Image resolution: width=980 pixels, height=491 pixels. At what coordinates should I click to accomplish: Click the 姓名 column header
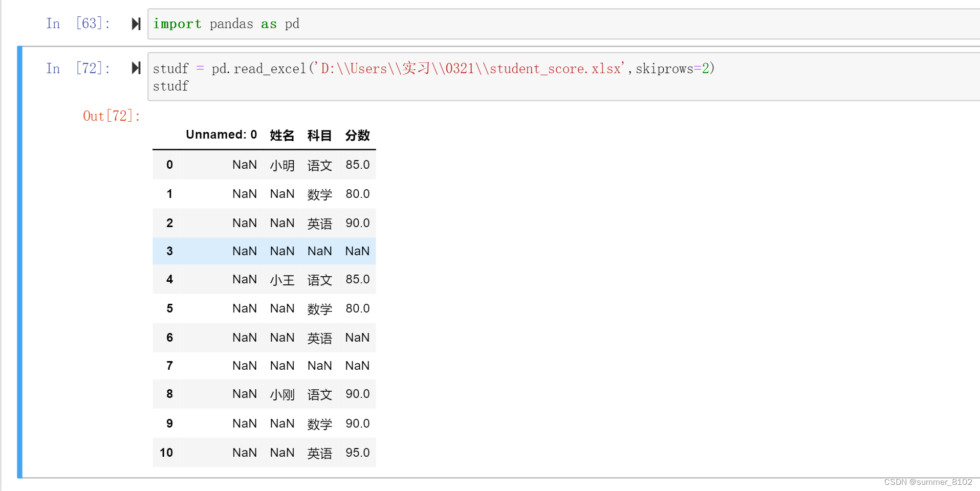(x=282, y=135)
